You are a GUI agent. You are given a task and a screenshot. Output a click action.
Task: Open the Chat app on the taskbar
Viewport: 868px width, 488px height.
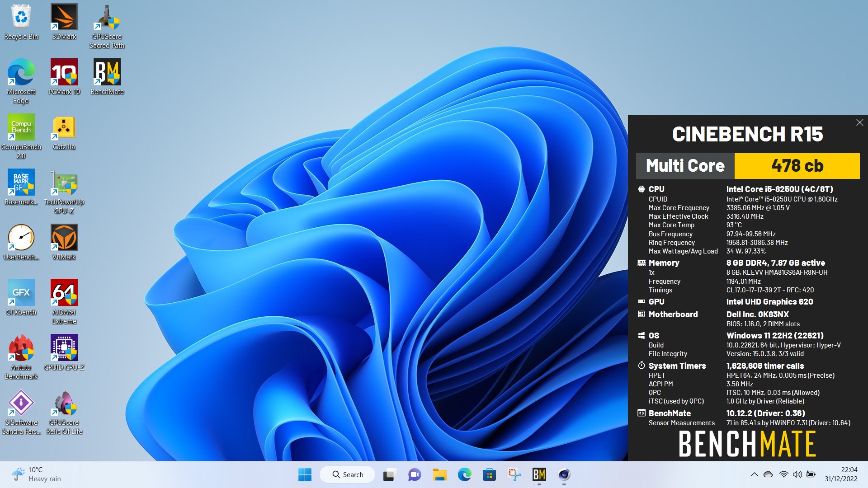pyautogui.click(x=415, y=474)
